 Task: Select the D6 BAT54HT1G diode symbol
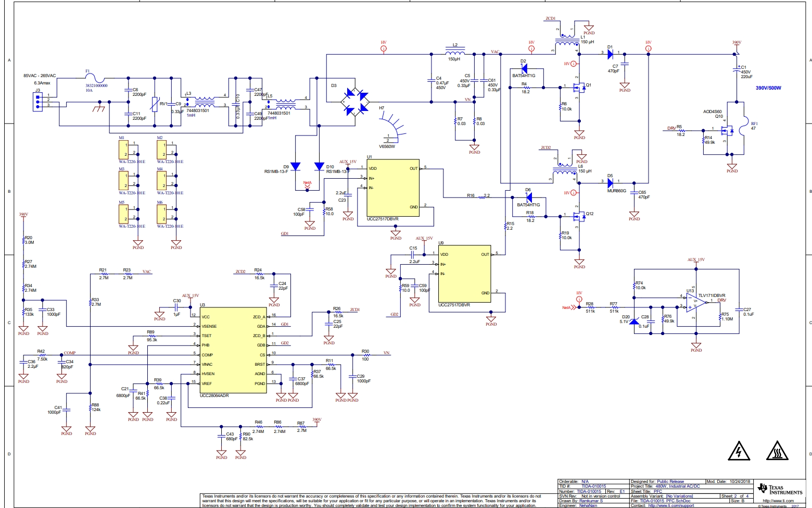click(529, 197)
